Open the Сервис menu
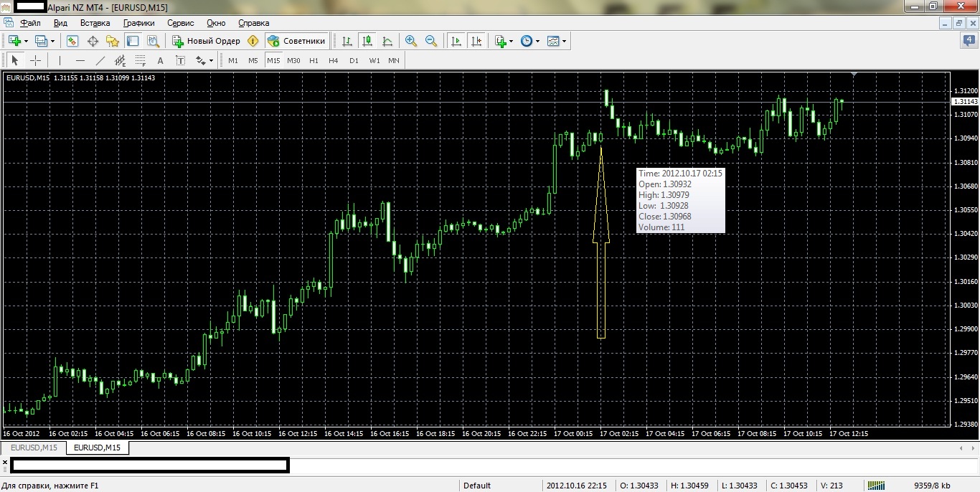The height and width of the screenshot is (492, 980). (x=181, y=23)
